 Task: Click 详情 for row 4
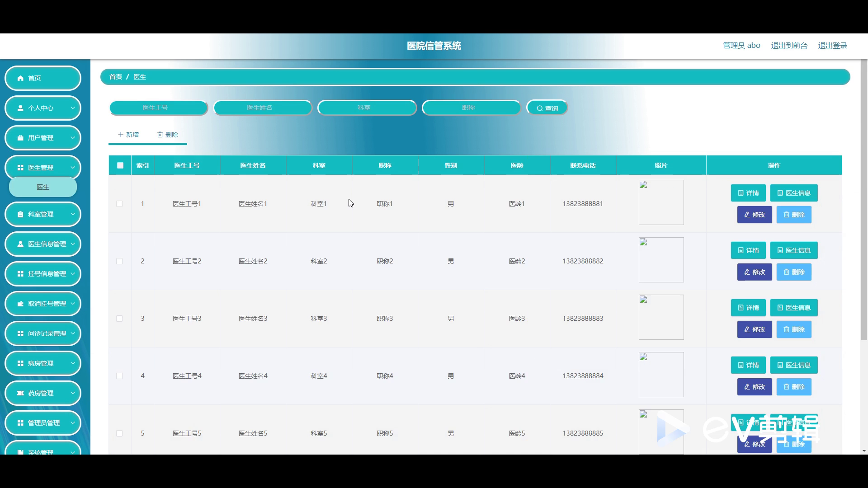click(x=748, y=365)
